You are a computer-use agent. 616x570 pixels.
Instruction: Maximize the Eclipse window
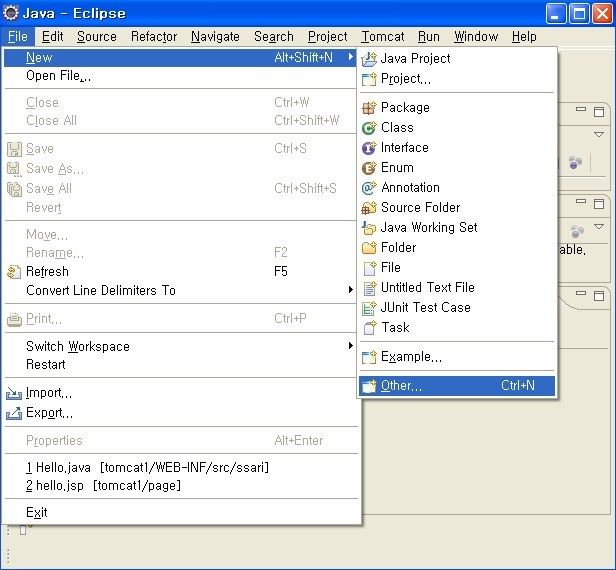point(579,14)
